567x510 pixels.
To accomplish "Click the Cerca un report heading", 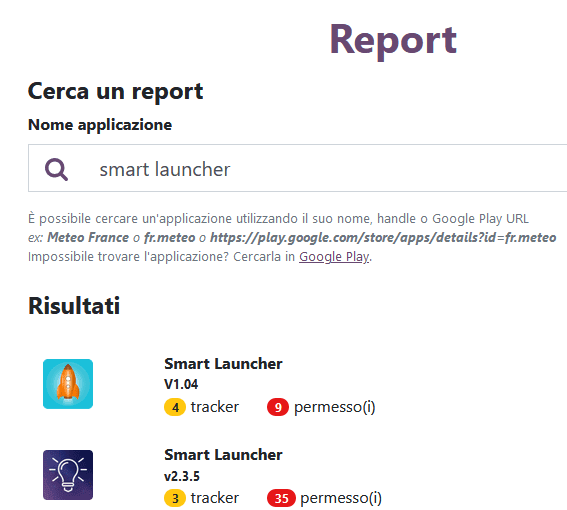I will 115,91.
